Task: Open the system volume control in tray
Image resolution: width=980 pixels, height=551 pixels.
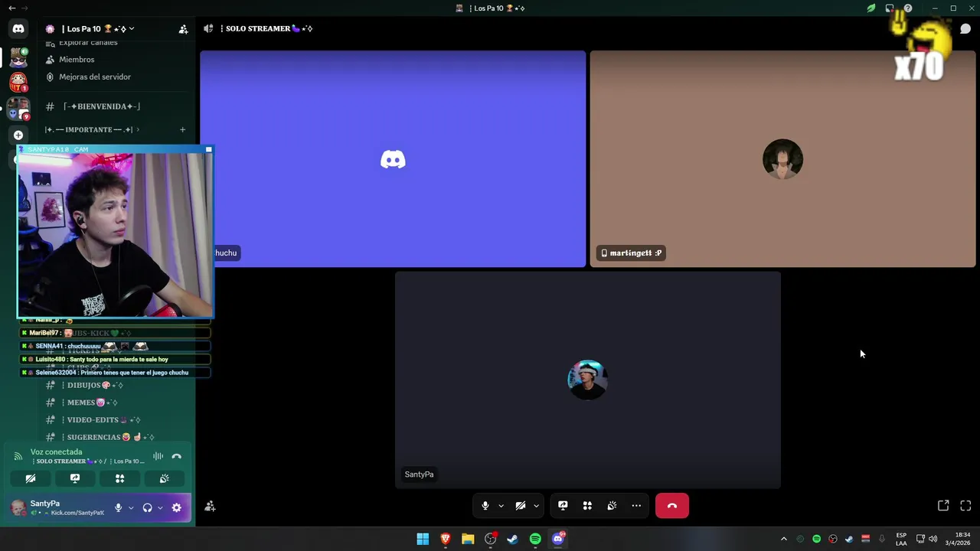Action: pyautogui.click(x=933, y=539)
